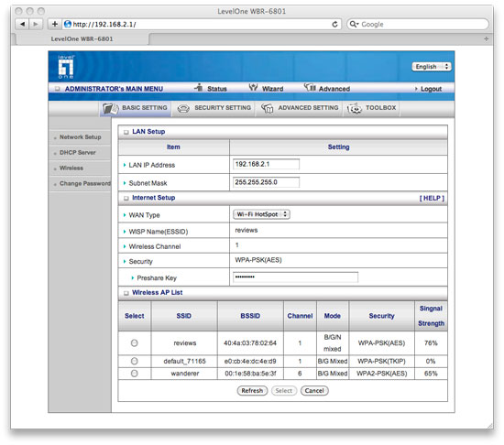Add bookmark with plus button
The height and width of the screenshot is (445, 504).
pyautogui.click(x=55, y=24)
